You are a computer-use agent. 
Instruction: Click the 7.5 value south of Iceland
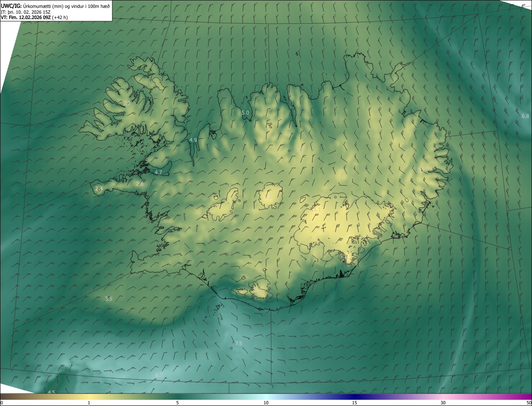coord(239,344)
